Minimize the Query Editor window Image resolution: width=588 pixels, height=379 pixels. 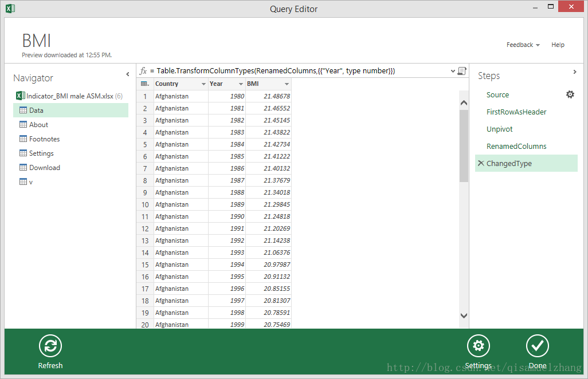point(535,7)
